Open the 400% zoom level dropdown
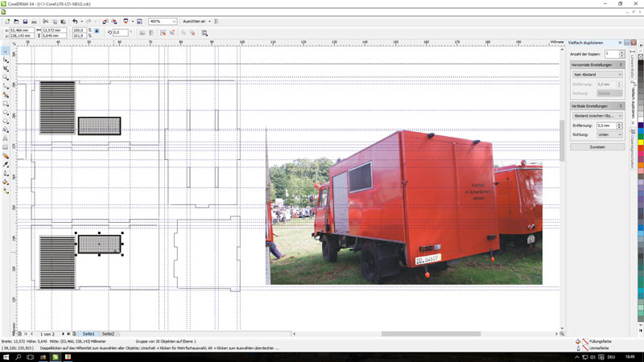The image size is (644, 362). 173,22
